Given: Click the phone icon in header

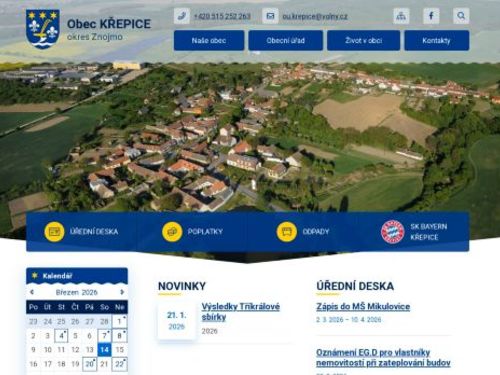Looking at the screenshot, I should (182, 16).
